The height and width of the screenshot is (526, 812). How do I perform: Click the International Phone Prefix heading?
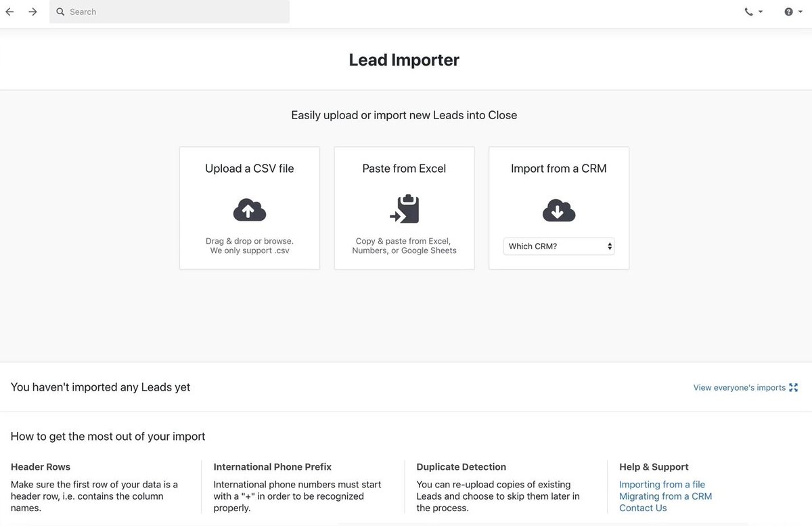coord(273,467)
